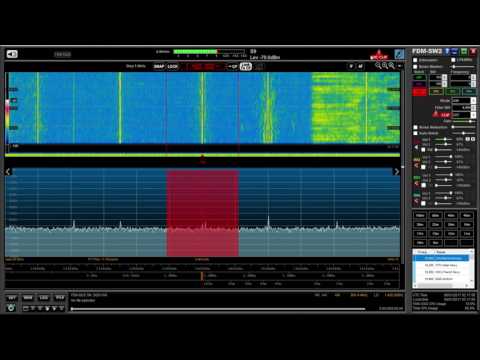480x360 pixels.
Task: Click the MEM button at bottom left
Action: (x=28, y=298)
